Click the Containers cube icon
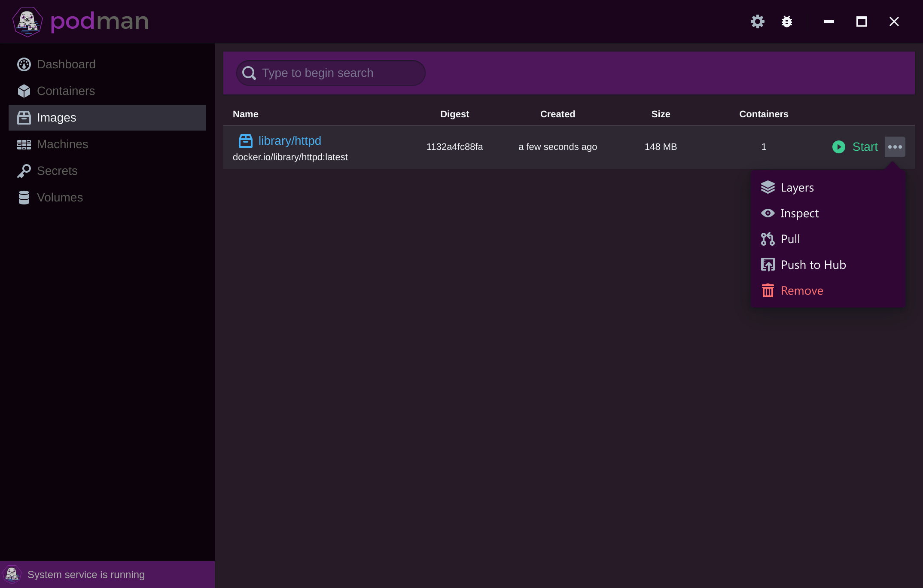Viewport: 923px width, 588px height. click(24, 91)
